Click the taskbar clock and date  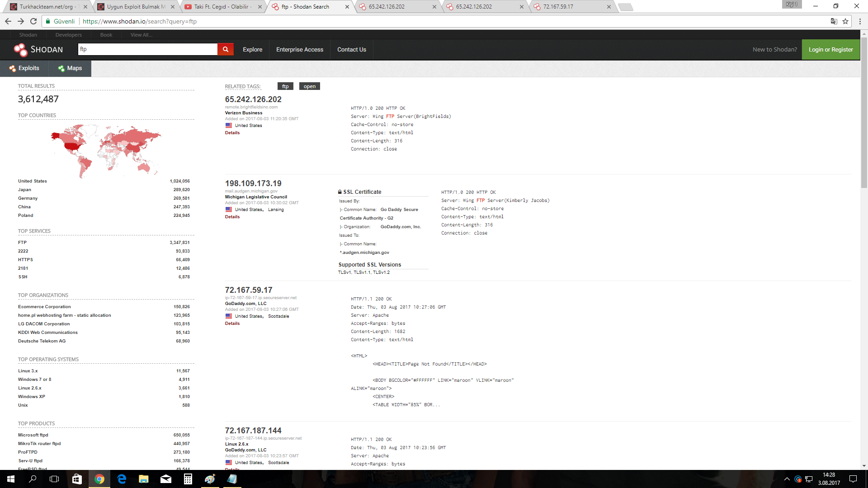click(829, 479)
